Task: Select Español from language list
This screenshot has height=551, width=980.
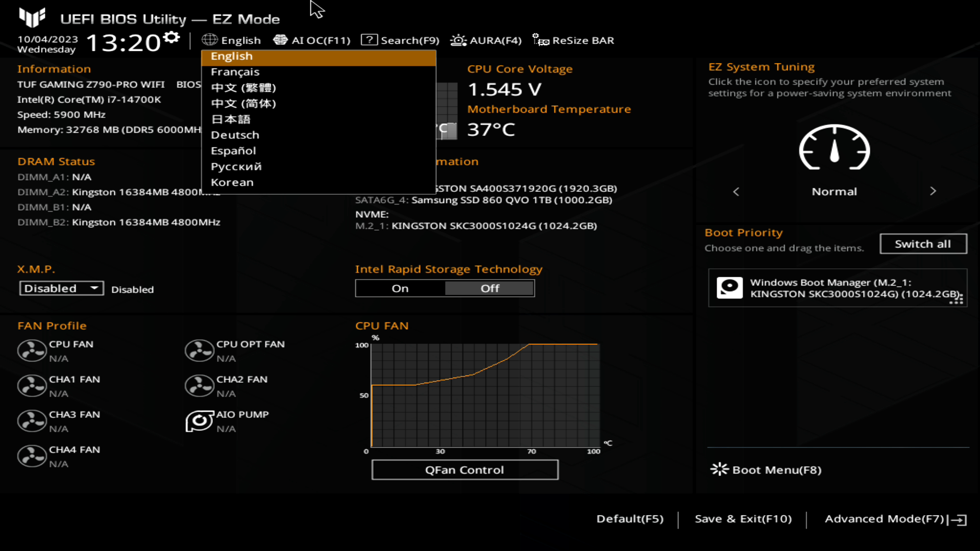Action: (x=318, y=151)
